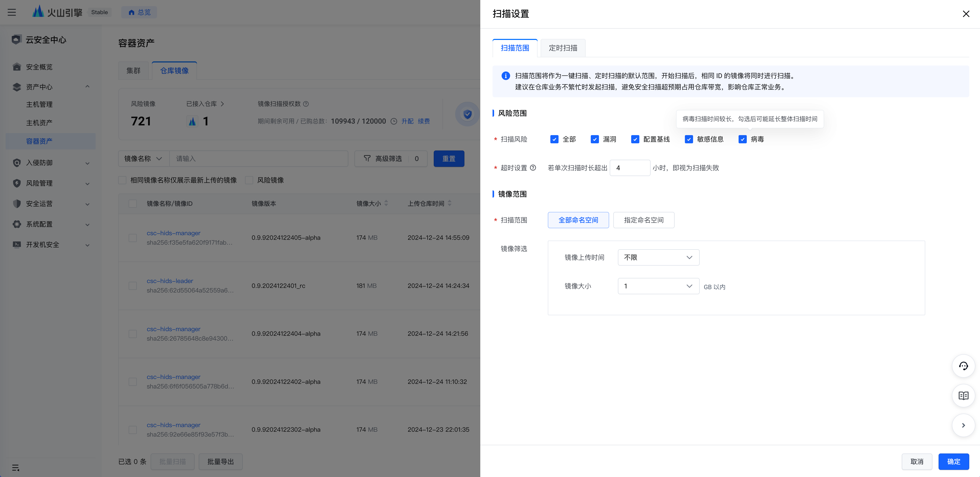The width and height of the screenshot is (980, 477).
Task: Sort by 镜像大小 column arrows
Action: point(386,203)
